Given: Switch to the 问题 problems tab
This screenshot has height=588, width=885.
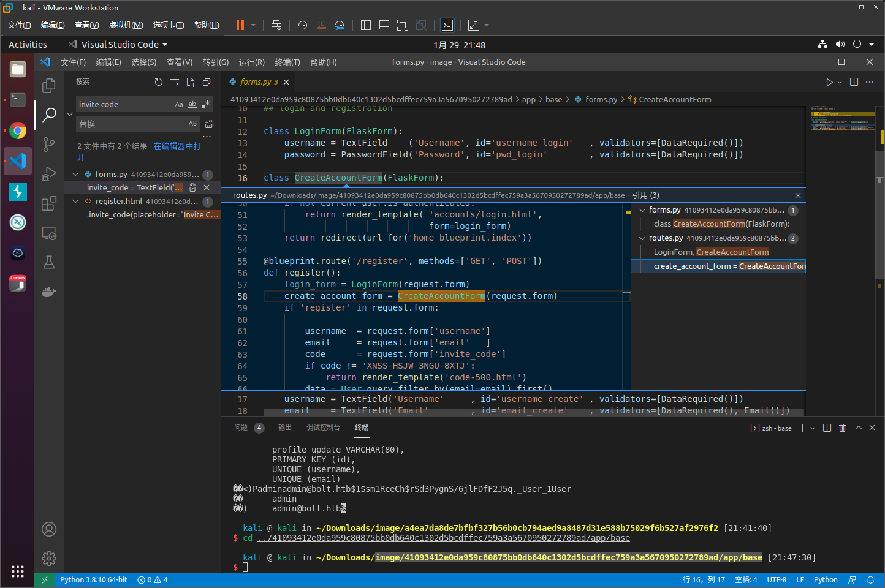Looking at the screenshot, I should point(241,428).
